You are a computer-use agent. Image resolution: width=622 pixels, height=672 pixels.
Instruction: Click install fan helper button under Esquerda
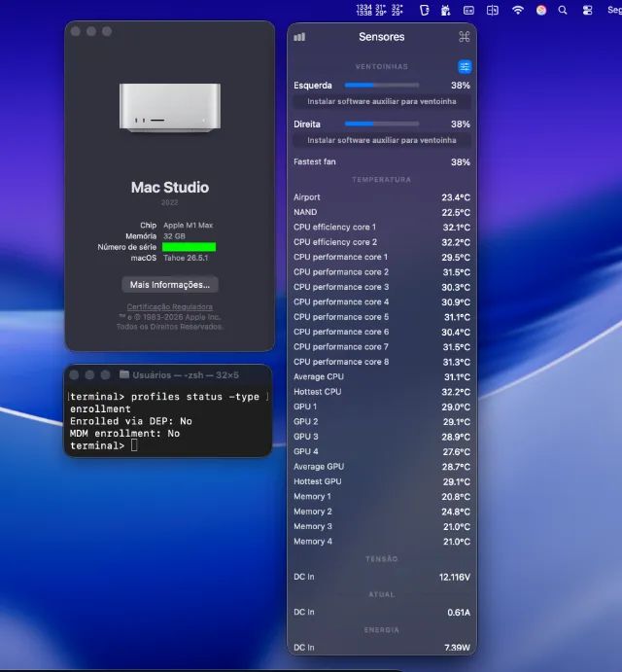click(382, 101)
